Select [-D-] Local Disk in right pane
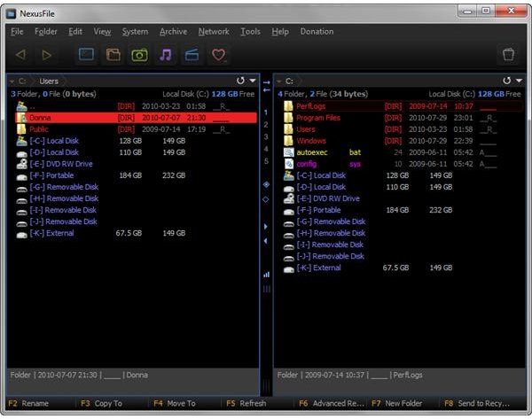The width and height of the screenshot is (532, 419). (403, 187)
